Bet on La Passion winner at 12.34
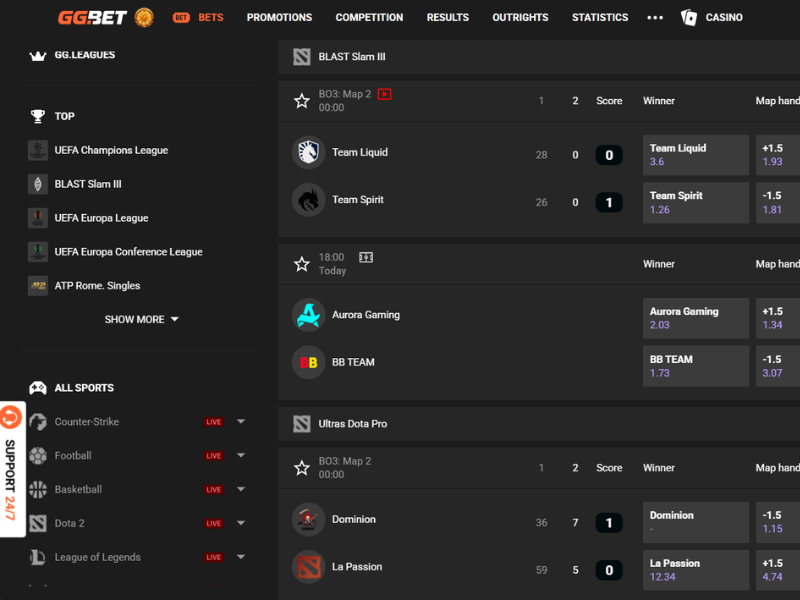 695,570
